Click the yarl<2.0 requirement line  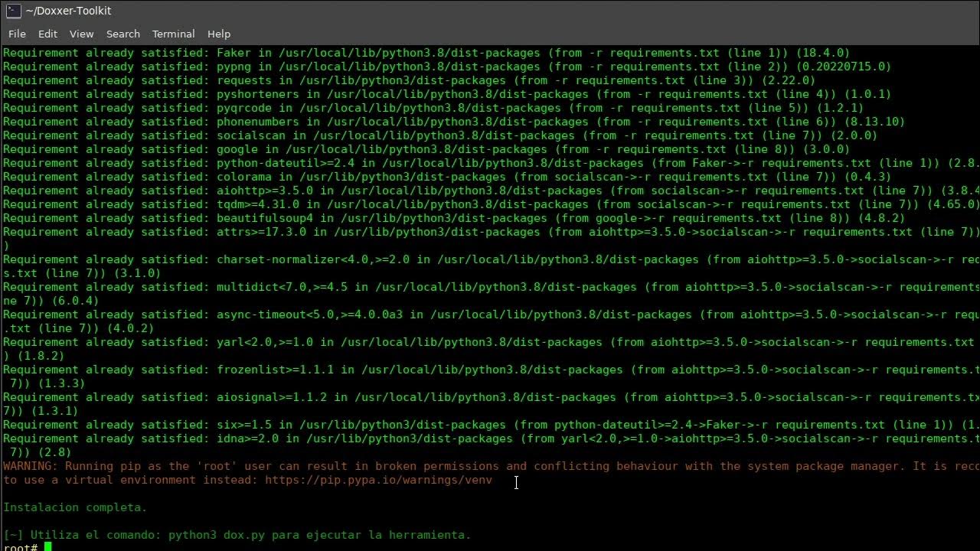pos(490,349)
